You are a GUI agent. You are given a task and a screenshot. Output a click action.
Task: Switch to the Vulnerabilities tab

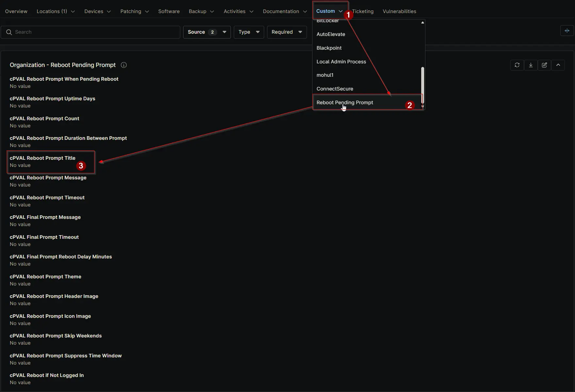(399, 11)
